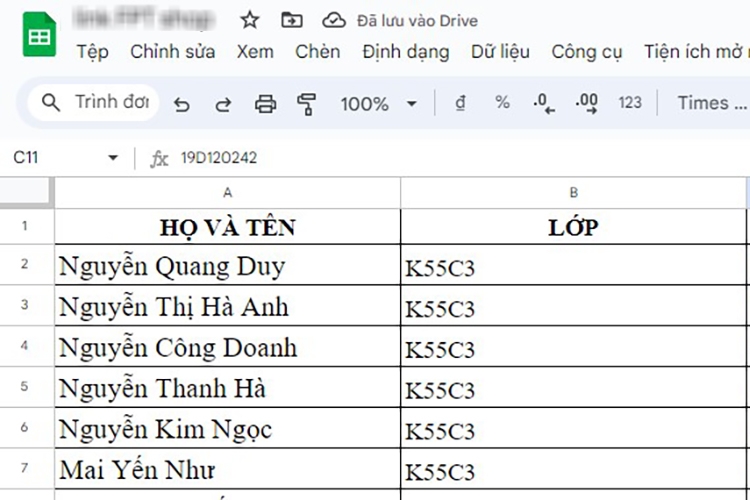Move the document with folder icon

click(x=291, y=20)
